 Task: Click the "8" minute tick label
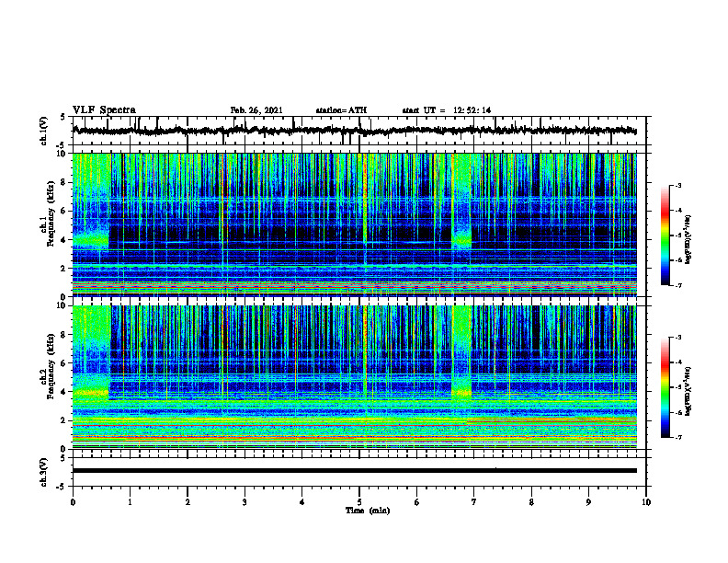click(531, 502)
